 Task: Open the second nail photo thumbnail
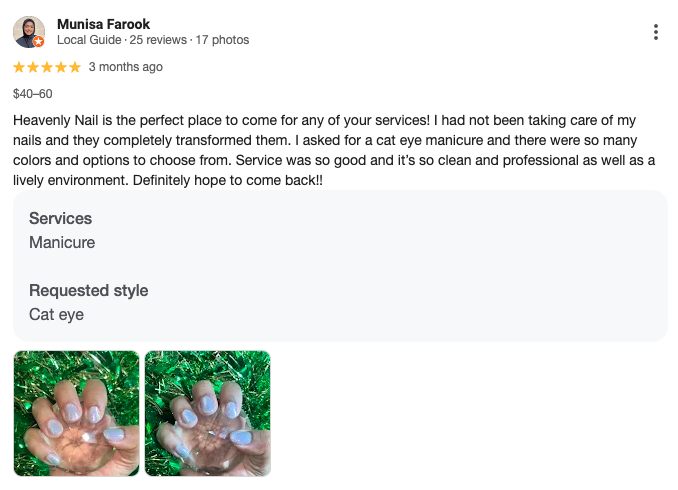pyautogui.click(x=208, y=413)
